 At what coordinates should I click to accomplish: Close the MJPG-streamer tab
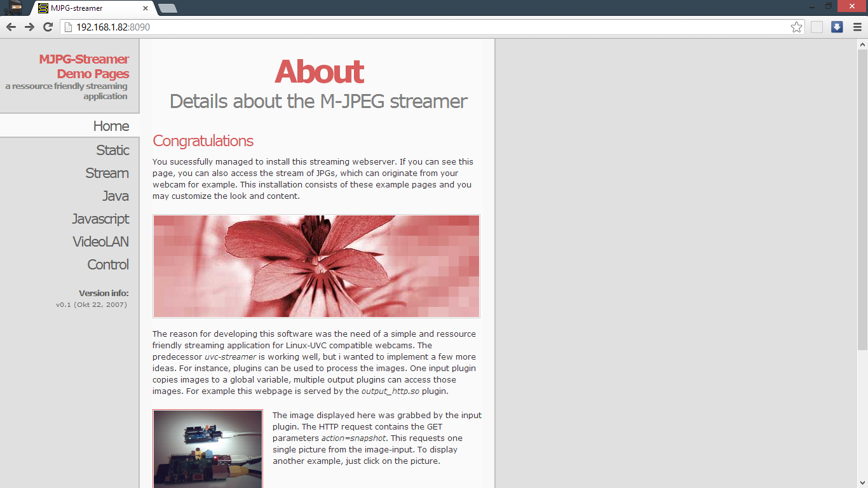coord(146,8)
